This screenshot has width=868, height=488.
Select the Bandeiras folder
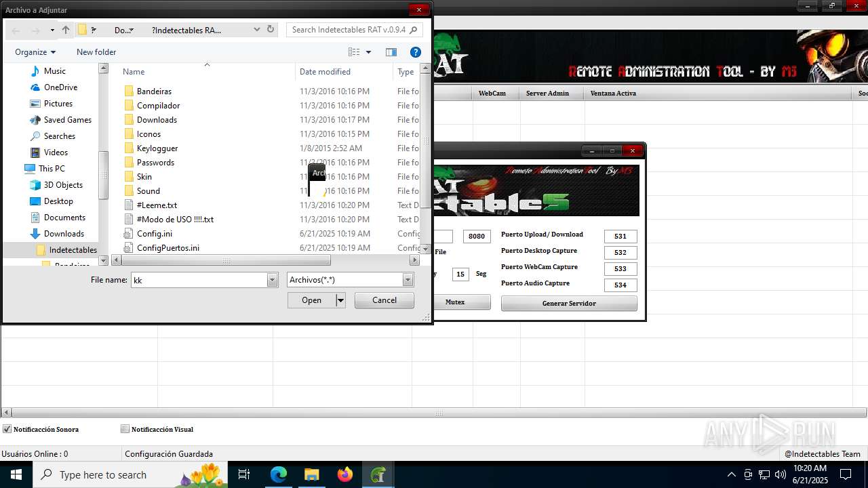tap(154, 91)
